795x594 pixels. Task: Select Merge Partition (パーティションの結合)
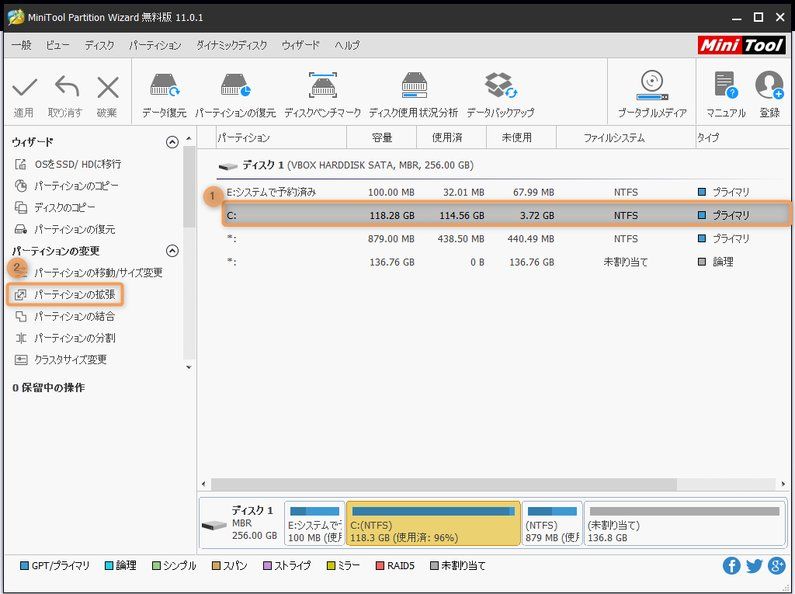(x=65, y=316)
